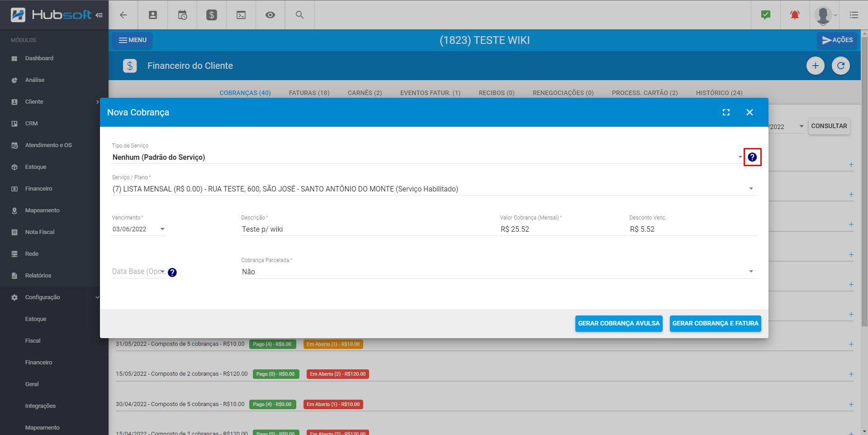
Task: Click the plus add button in Financeiro header
Action: coord(816,66)
